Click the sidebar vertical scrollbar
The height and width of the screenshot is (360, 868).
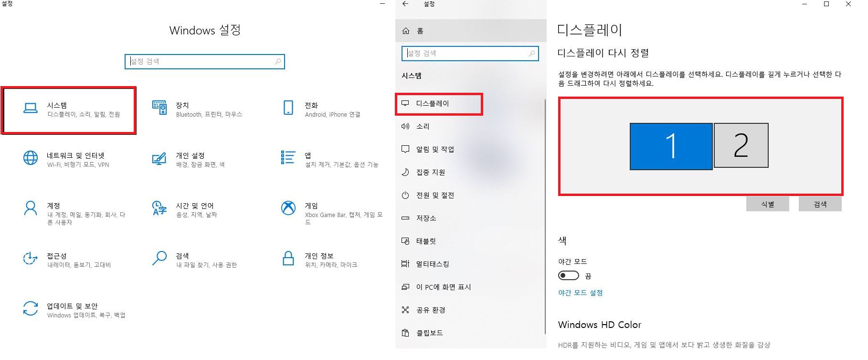[x=545, y=217]
